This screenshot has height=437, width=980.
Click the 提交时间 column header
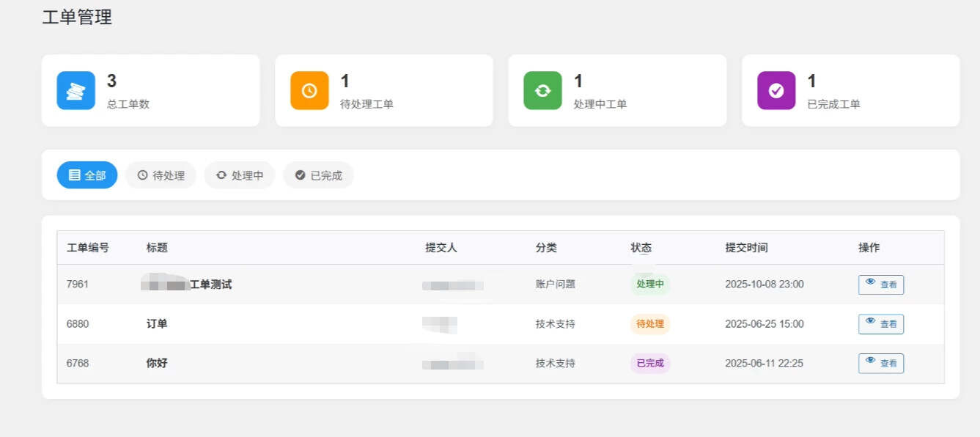[746, 248]
